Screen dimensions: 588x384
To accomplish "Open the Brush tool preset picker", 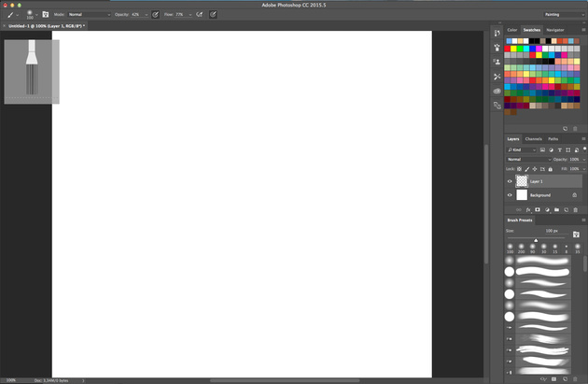I will [30, 15].
